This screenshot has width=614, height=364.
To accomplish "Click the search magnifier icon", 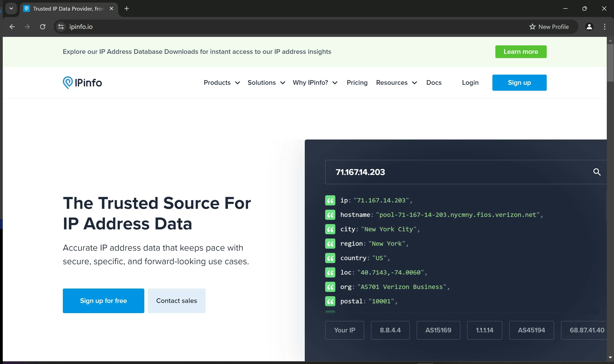I will (x=597, y=172).
